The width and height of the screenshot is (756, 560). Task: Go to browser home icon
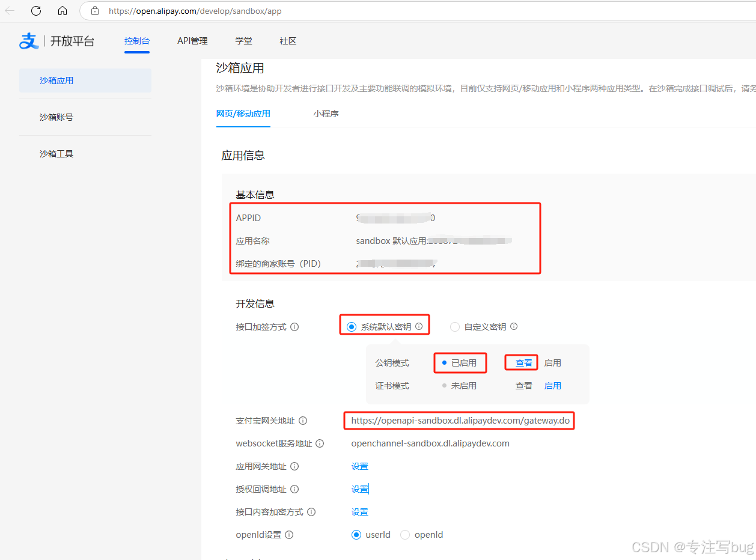point(62,11)
